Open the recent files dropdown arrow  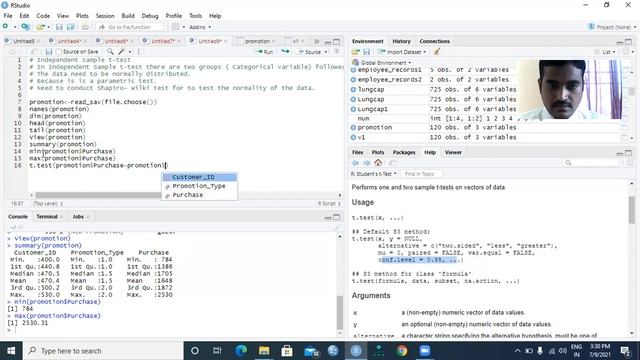[x=48, y=27]
